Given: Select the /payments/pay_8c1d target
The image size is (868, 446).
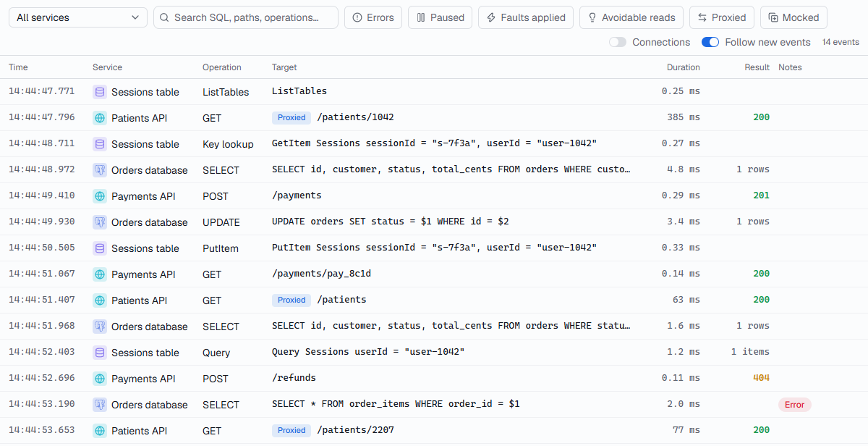Looking at the screenshot, I should point(321,274).
